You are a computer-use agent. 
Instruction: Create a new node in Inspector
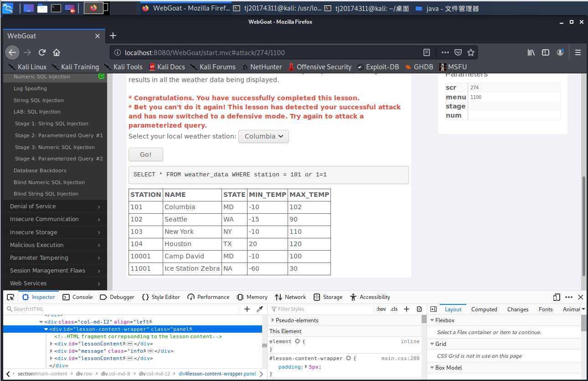pyautogui.click(x=247, y=309)
